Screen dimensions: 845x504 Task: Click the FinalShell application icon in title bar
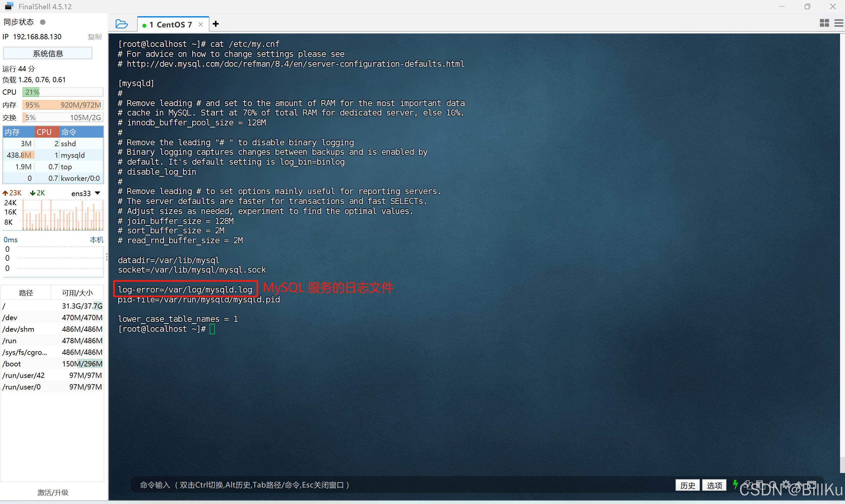pyautogui.click(x=9, y=7)
